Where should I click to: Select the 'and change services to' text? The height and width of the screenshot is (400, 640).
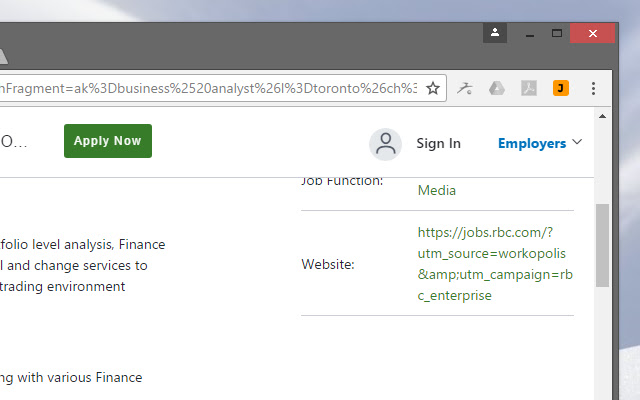click(x=77, y=266)
